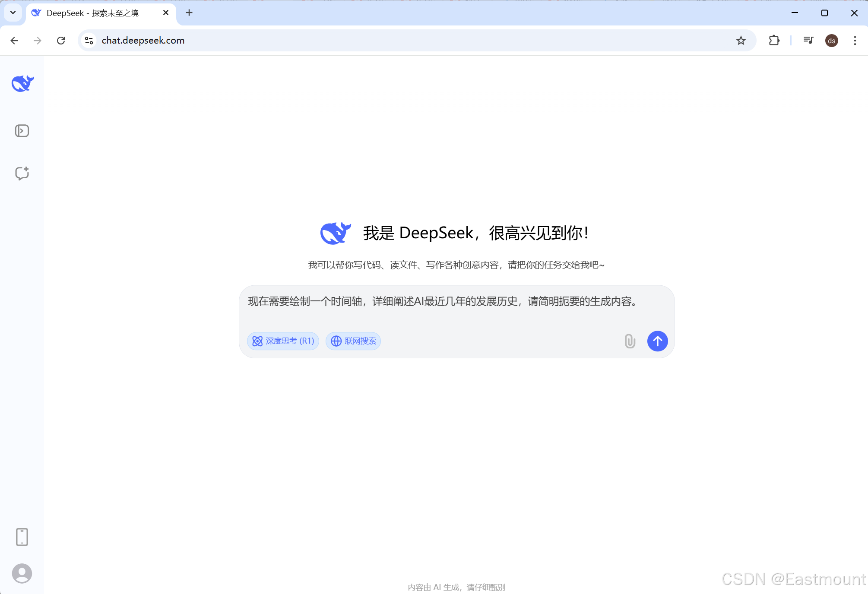868x594 pixels.
Task: Expand the tab search dropdown arrow
Action: pos(13,13)
